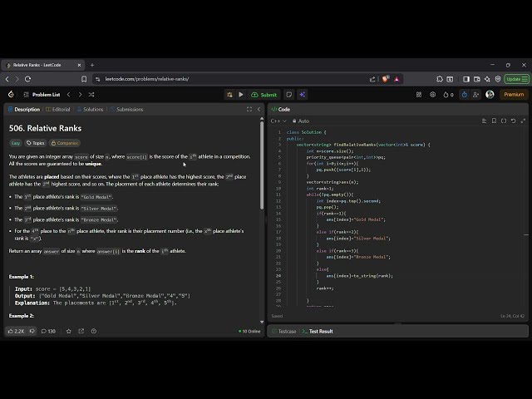Viewport: 532px width, 399px height.
Task: Click code line 24 in editor
Action: pos(359,276)
